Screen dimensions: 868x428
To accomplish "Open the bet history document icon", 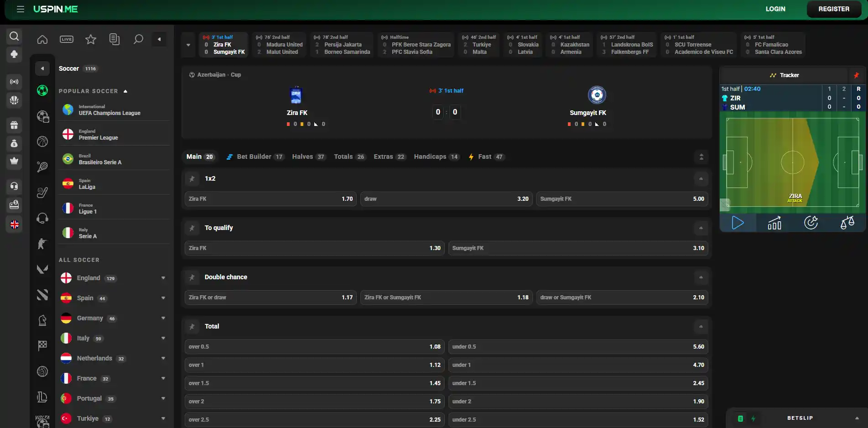I will [114, 39].
